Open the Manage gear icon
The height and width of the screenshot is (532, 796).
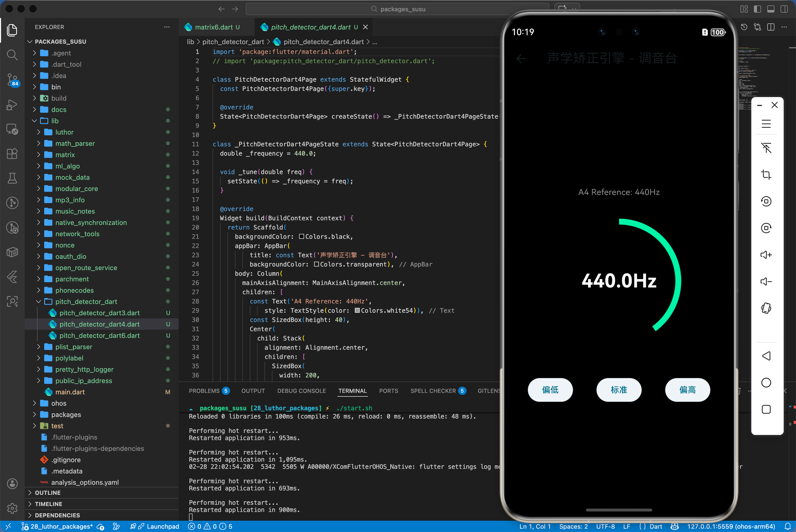(x=12, y=508)
